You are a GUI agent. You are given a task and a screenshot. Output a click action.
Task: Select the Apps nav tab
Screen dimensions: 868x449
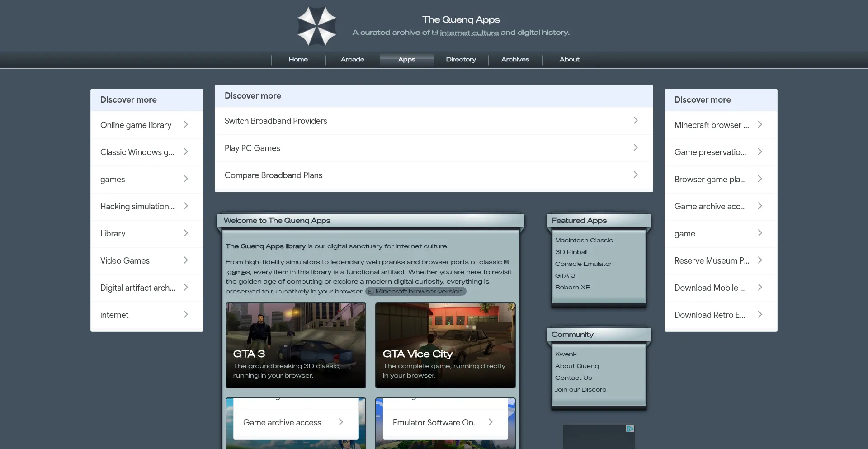coord(407,60)
